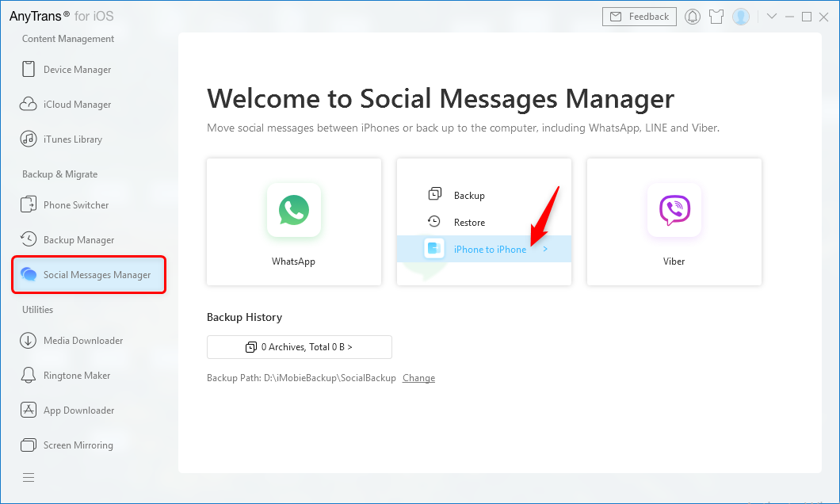The width and height of the screenshot is (840, 504).
Task: Open the Device Manager icon
Action: [29, 69]
